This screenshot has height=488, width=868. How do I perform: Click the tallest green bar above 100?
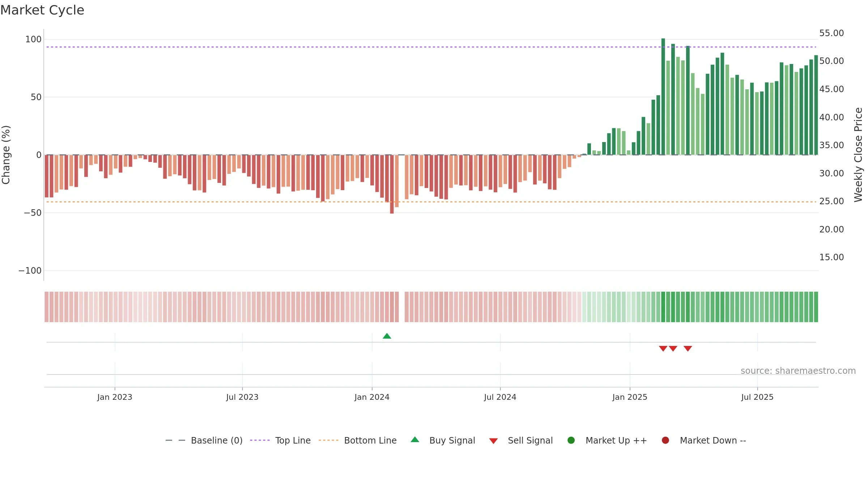663,97
